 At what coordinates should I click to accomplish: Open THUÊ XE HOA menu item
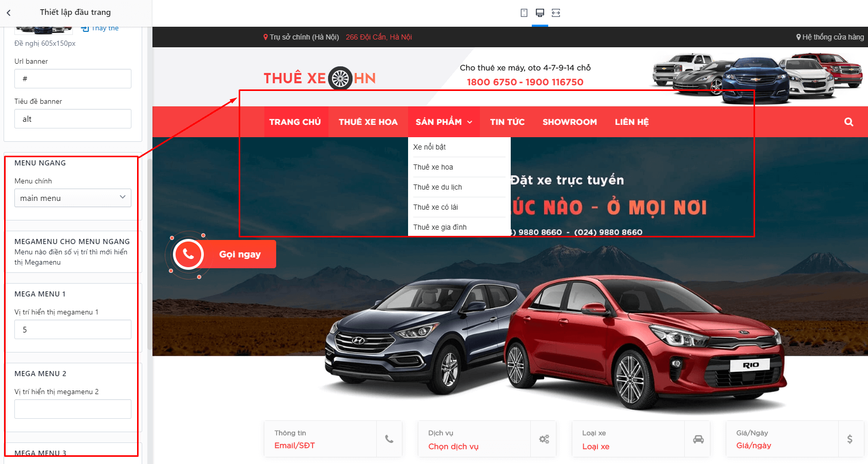coord(368,122)
